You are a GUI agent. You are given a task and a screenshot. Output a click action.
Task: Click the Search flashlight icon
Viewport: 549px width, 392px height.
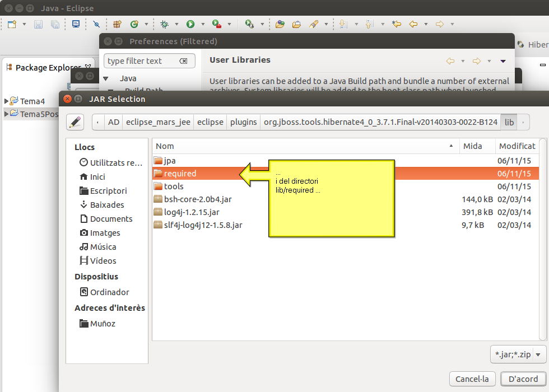tap(314, 24)
